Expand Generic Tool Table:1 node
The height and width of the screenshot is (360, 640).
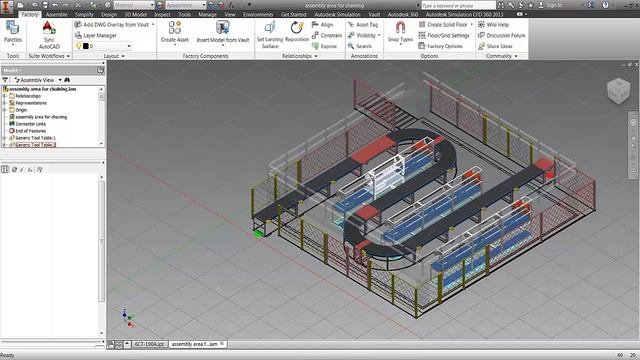4,138
